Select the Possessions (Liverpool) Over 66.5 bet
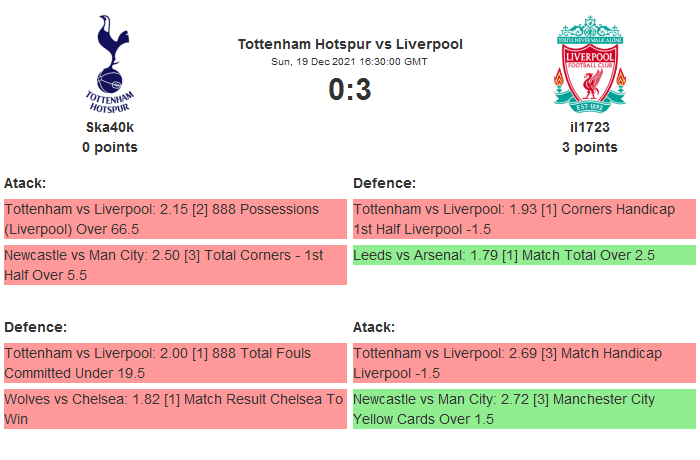 pyautogui.click(x=174, y=219)
